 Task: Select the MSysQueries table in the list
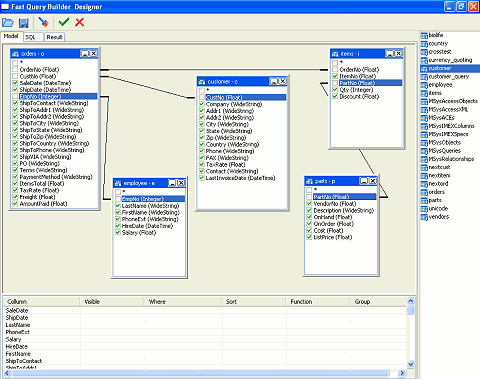[445, 151]
